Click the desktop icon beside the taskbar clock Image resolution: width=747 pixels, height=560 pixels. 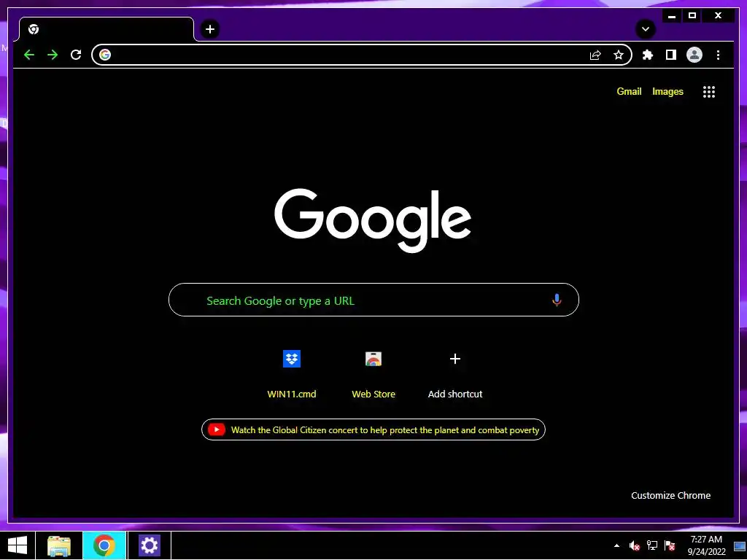pyautogui.click(x=740, y=546)
